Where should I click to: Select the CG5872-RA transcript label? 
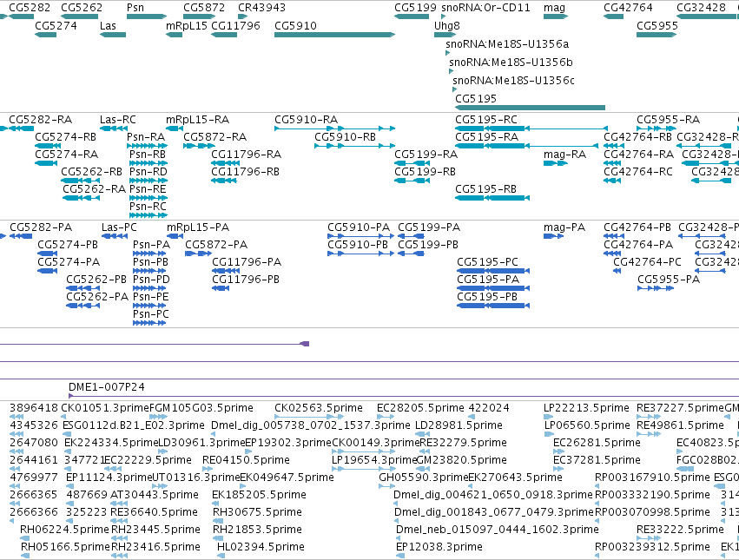(214, 137)
